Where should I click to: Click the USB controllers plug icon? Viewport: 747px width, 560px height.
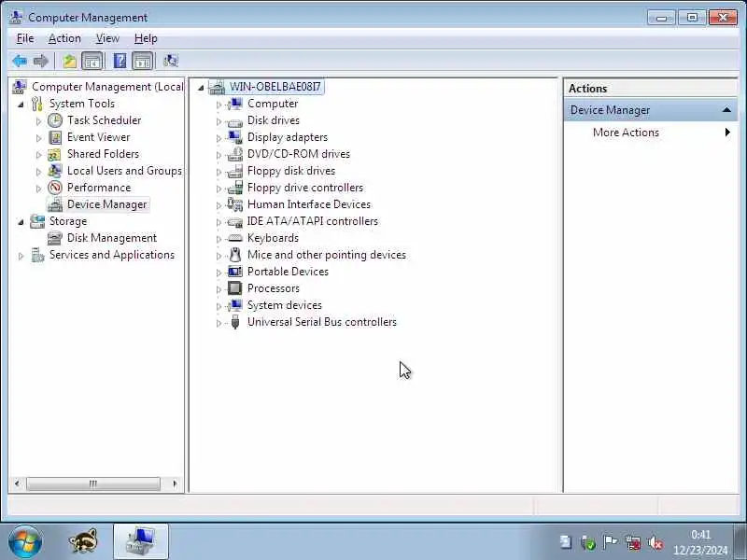click(x=235, y=322)
